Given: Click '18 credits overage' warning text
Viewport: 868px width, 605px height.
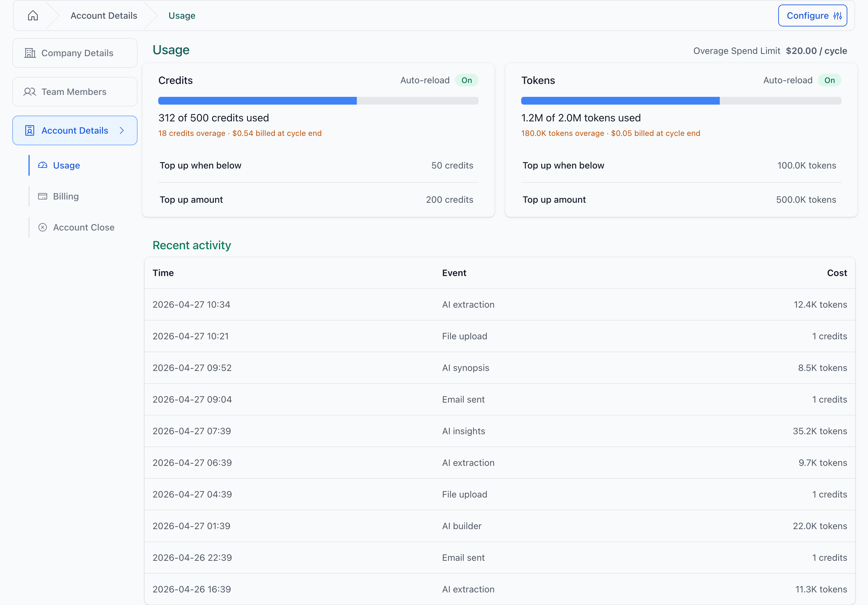Looking at the screenshot, I should point(192,133).
